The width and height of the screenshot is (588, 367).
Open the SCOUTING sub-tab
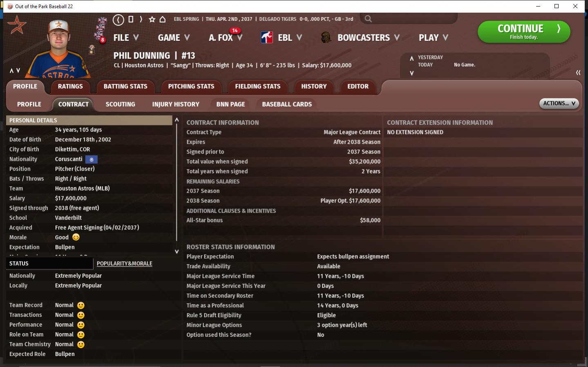pos(120,104)
